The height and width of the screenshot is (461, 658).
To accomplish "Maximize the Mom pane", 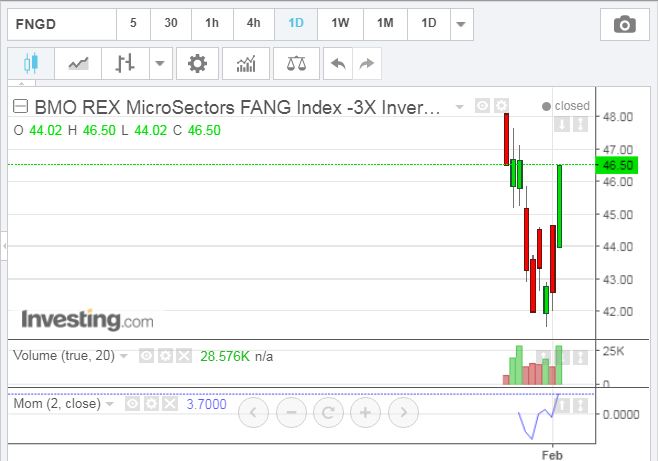I will [x=580, y=405].
